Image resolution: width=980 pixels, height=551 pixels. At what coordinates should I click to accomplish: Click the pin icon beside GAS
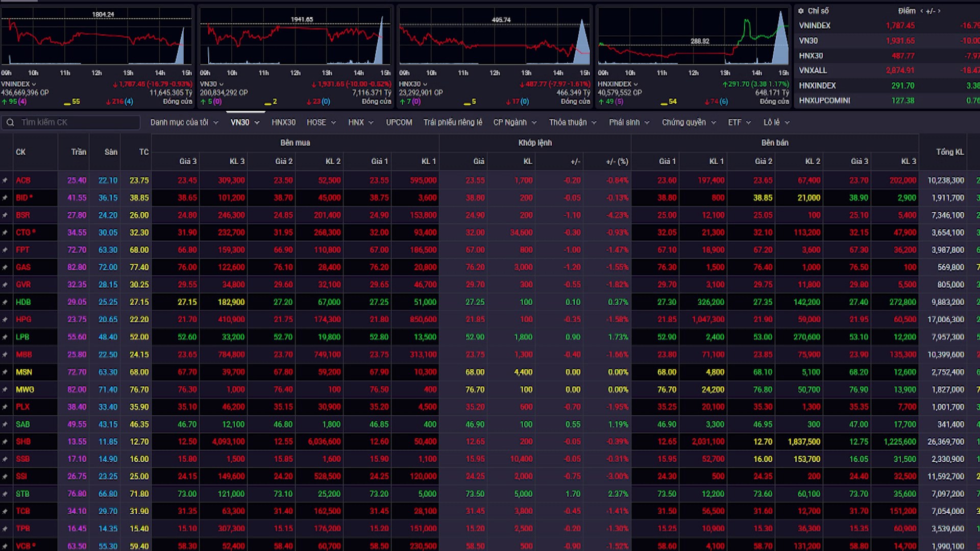(5, 267)
